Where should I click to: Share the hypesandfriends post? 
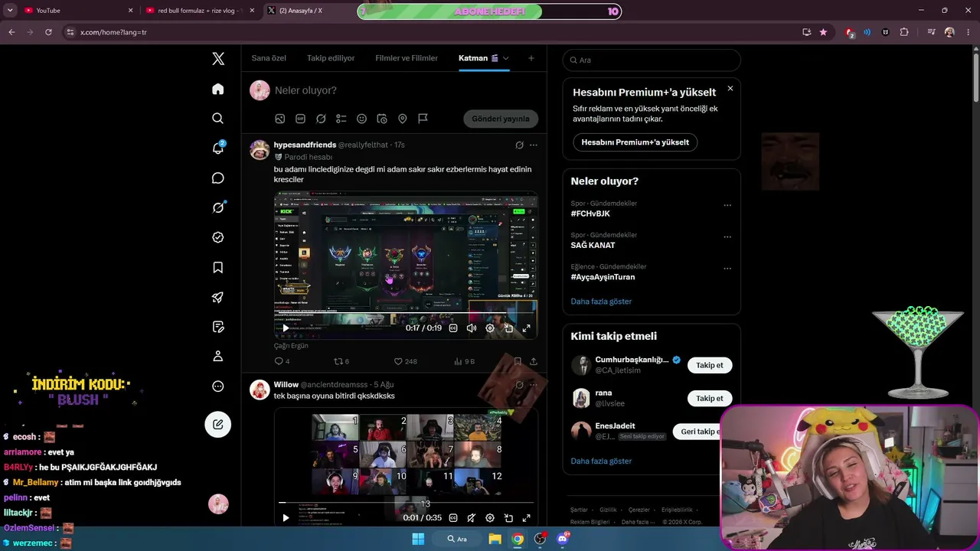click(534, 361)
